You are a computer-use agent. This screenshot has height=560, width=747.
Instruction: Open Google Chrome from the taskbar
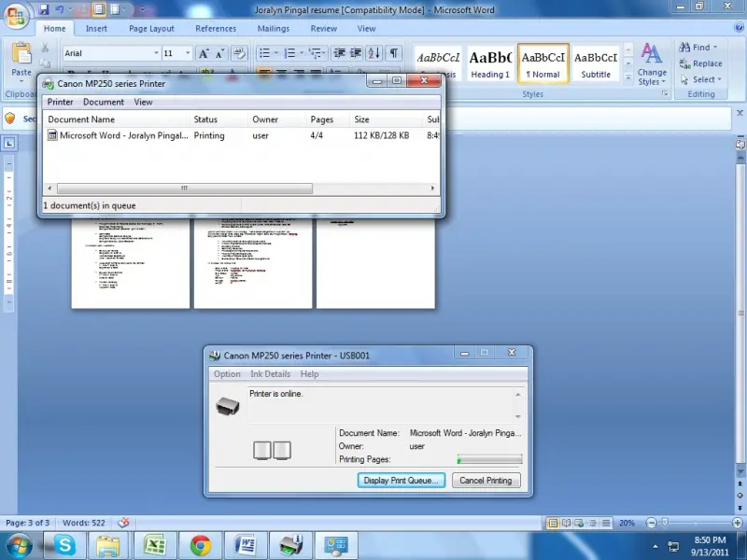(x=201, y=545)
